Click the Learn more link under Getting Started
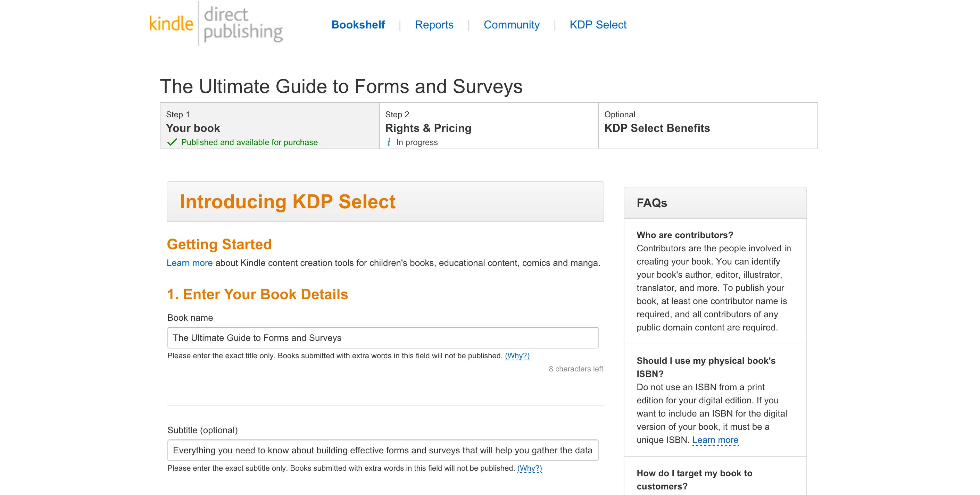The image size is (980, 495). (x=190, y=263)
